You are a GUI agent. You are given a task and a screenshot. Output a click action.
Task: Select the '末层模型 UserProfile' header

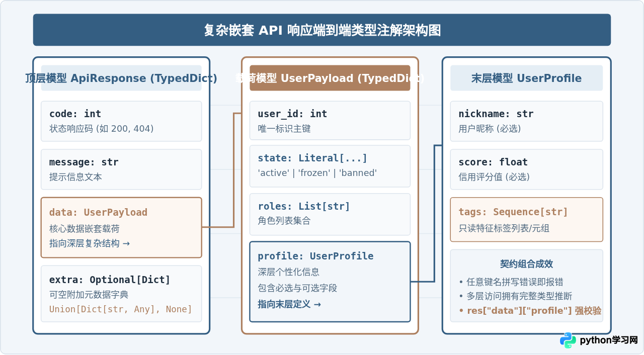526,78
